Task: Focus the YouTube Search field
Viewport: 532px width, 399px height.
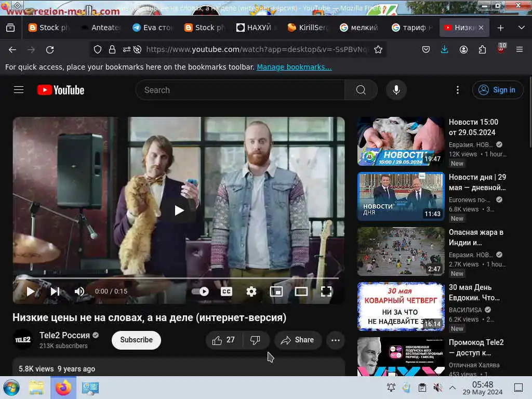Action: point(240,90)
